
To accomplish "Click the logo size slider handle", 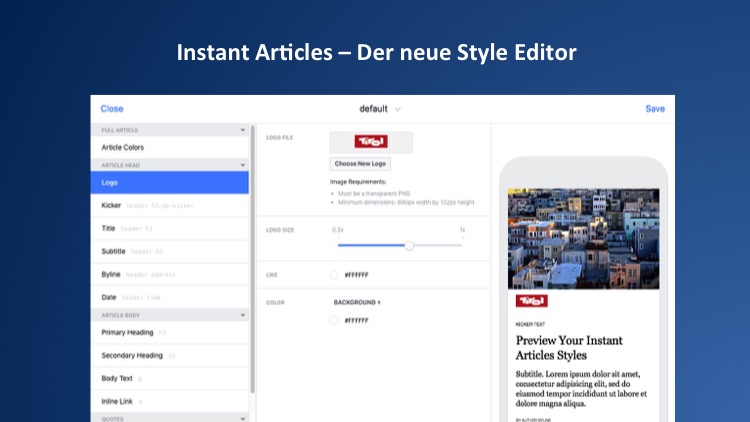I will [x=408, y=244].
